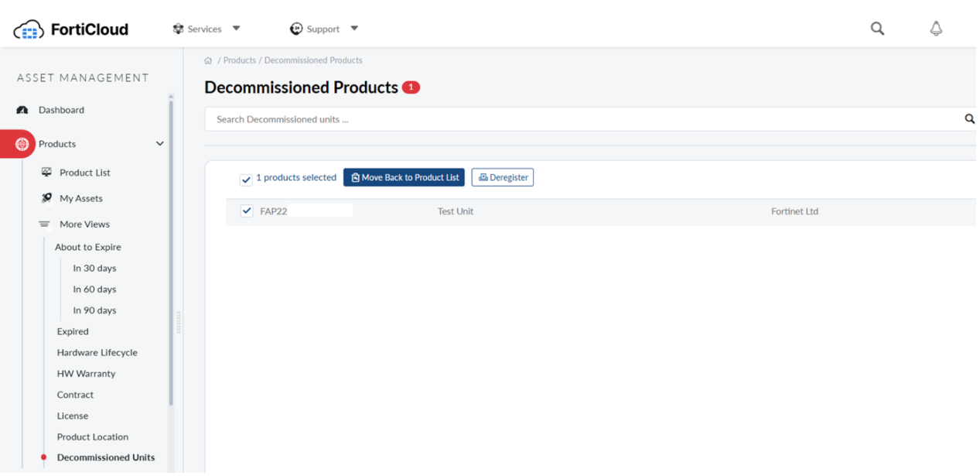980x476 pixels.
Task: Click the Deregister button
Action: click(503, 177)
